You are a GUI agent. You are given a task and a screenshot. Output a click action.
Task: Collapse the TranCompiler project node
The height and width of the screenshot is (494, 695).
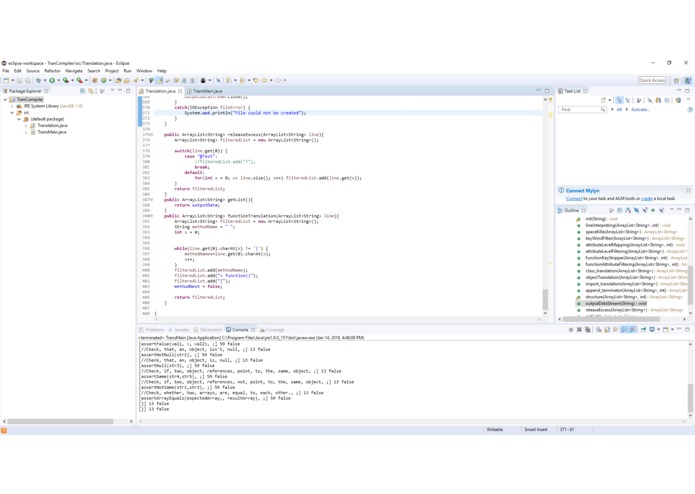click(x=5, y=100)
